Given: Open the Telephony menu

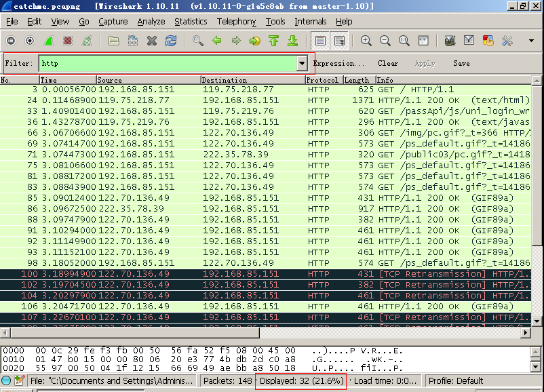Looking at the screenshot, I should tap(236, 22).
